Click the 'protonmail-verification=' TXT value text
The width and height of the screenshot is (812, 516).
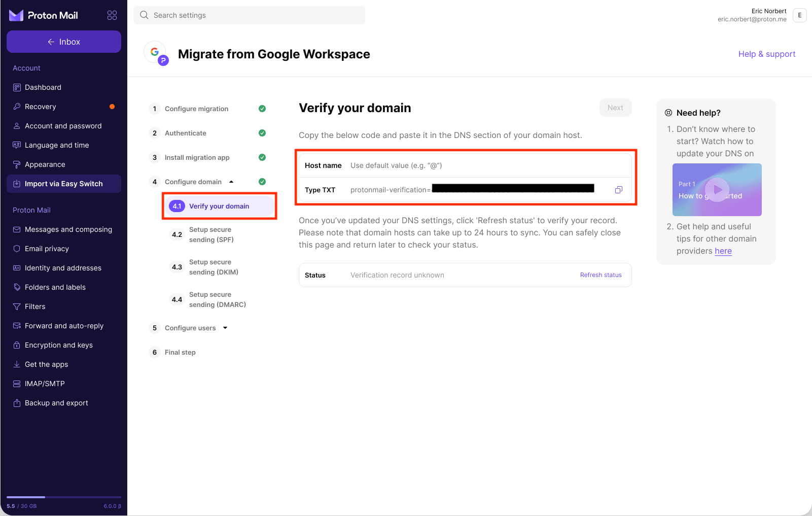click(x=391, y=190)
